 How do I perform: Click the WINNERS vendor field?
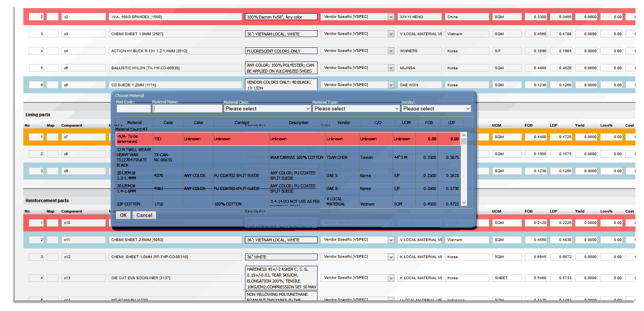pos(420,51)
